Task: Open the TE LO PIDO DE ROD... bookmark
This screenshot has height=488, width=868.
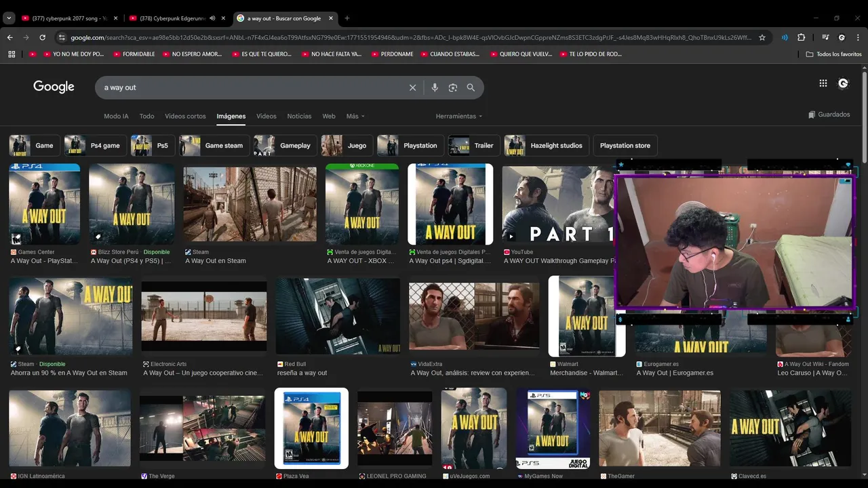Action: tap(591, 54)
